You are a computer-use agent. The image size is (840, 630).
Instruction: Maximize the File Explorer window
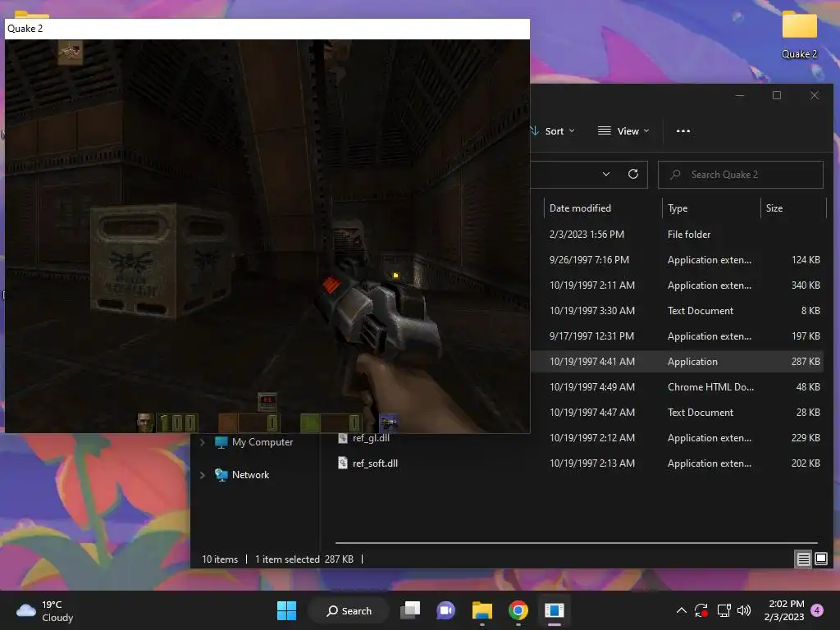point(777,95)
